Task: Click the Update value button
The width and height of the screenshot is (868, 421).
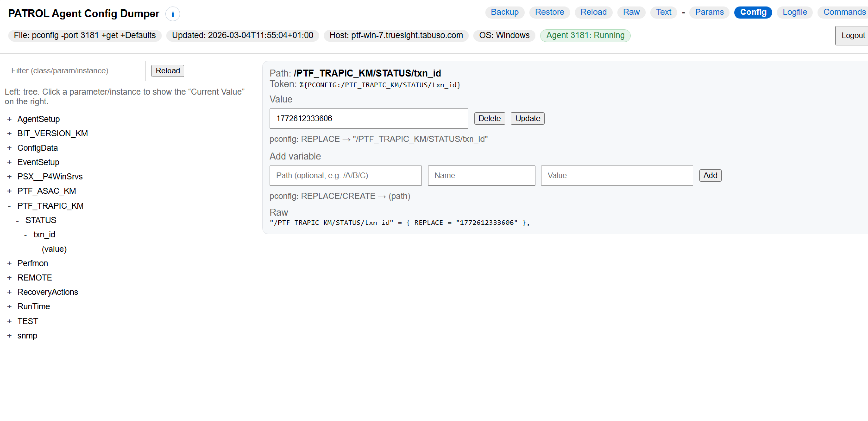Action: tap(527, 118)
